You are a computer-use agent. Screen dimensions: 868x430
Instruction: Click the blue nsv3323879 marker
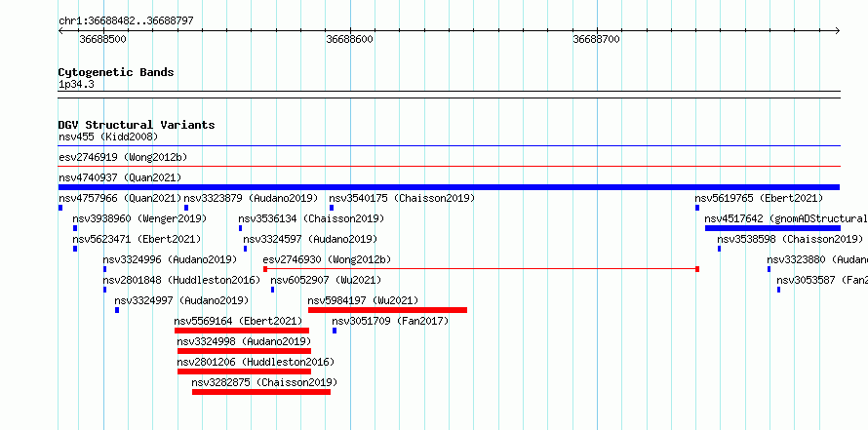coord(186,208)
